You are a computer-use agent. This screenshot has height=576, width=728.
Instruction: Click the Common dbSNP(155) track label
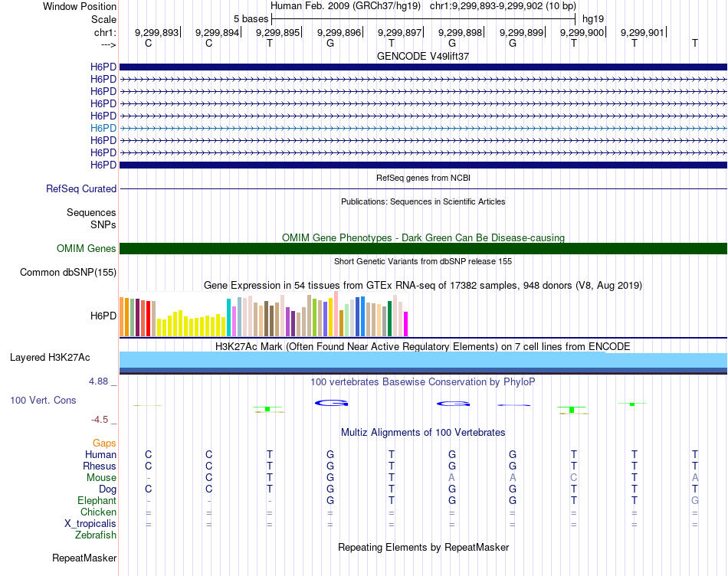point(68,273)
